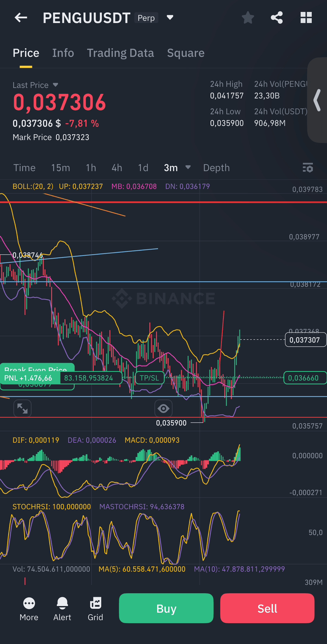Open the Last Price type dropdown
The height and width of the screenshot is (644, 327).
point(55,85)
